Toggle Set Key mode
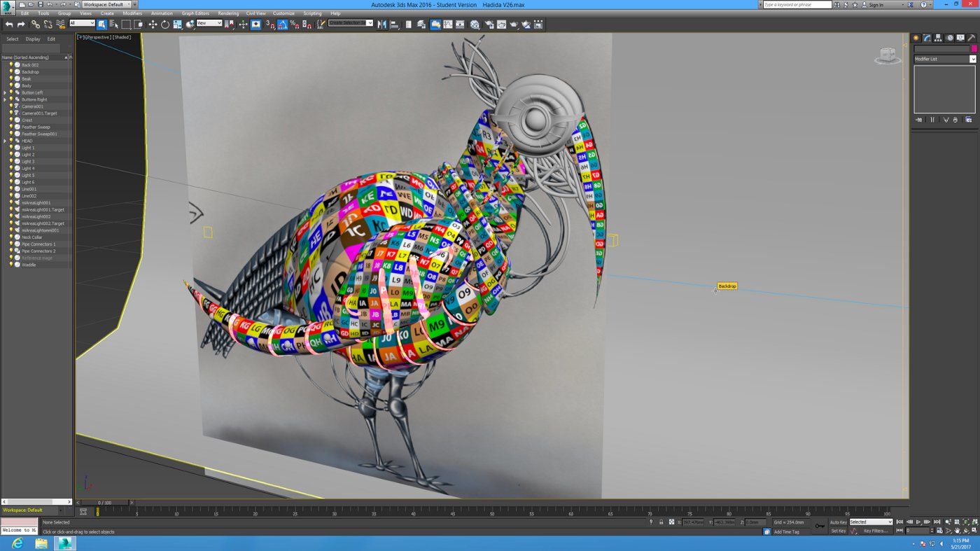The width and height of the screenshot is (980, 551). [838, 531]
